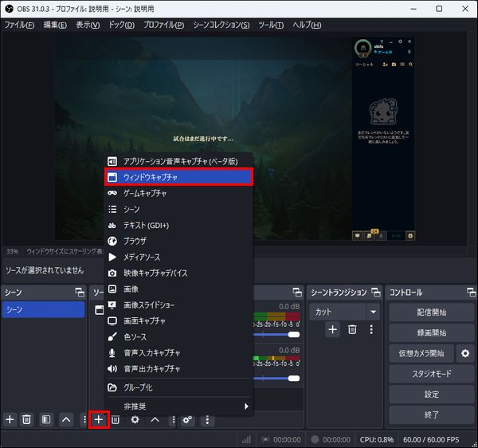Click the 終了 exit button
Image resolution: width=478 pixels, height=448 pixels.
(x=431, y=415)
